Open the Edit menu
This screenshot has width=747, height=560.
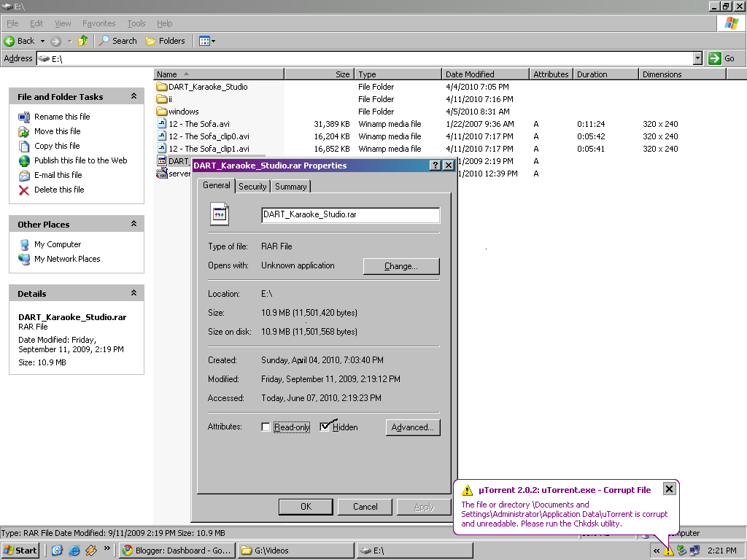(36, 23)
